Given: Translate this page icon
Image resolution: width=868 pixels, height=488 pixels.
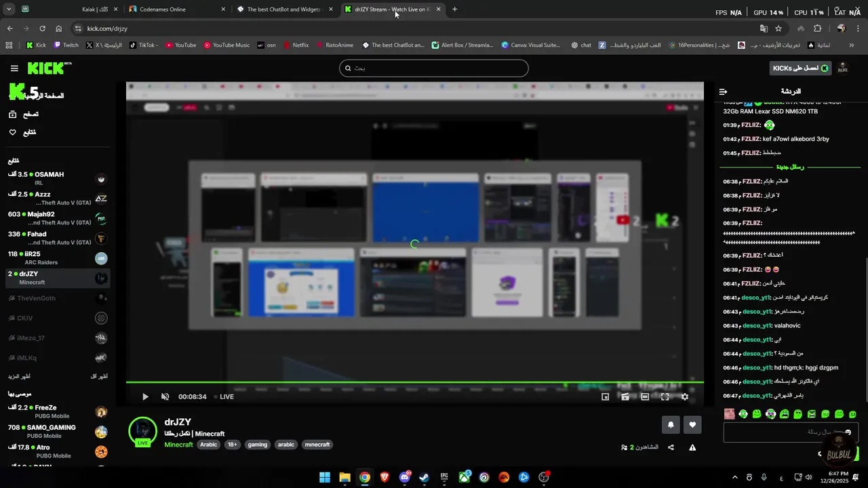Looking at the screenshot, I should click(x=764, y=28).
